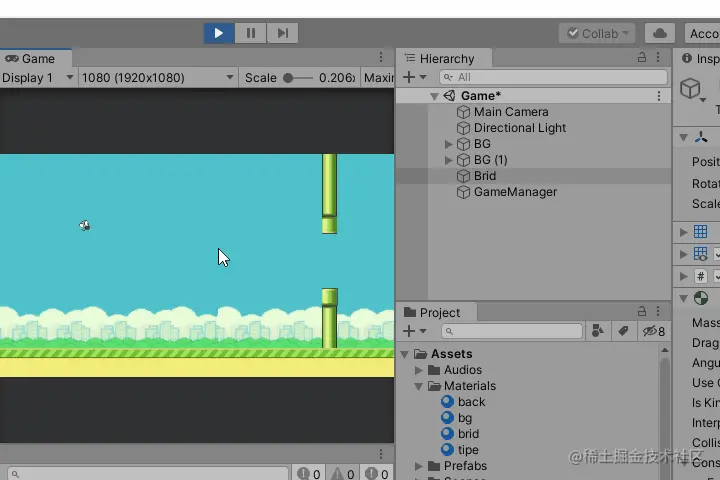720x480 pixels.
Task: Click Search by Type icon
Action: click(x=598, y=331)
